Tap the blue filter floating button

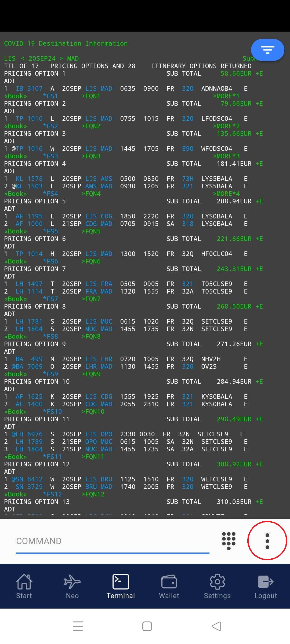tap(267, 50)
